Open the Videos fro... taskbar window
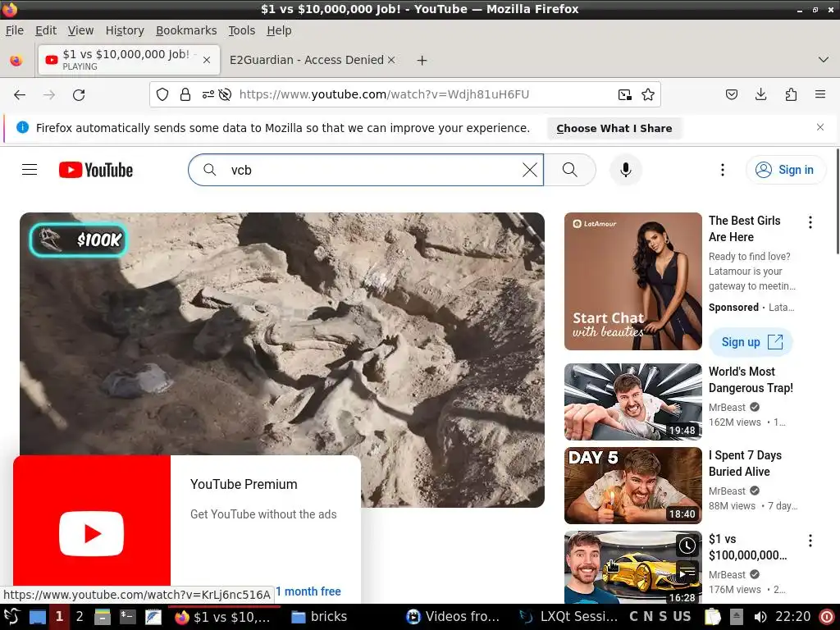840x630 pixels. coord(453,617)
